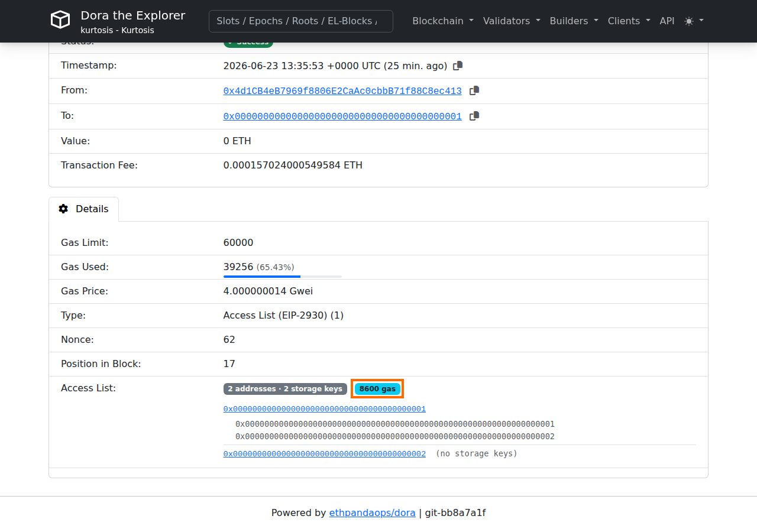
Task: Expand the Clients menu
Action: pyautogui.click(x=629, y=21)
